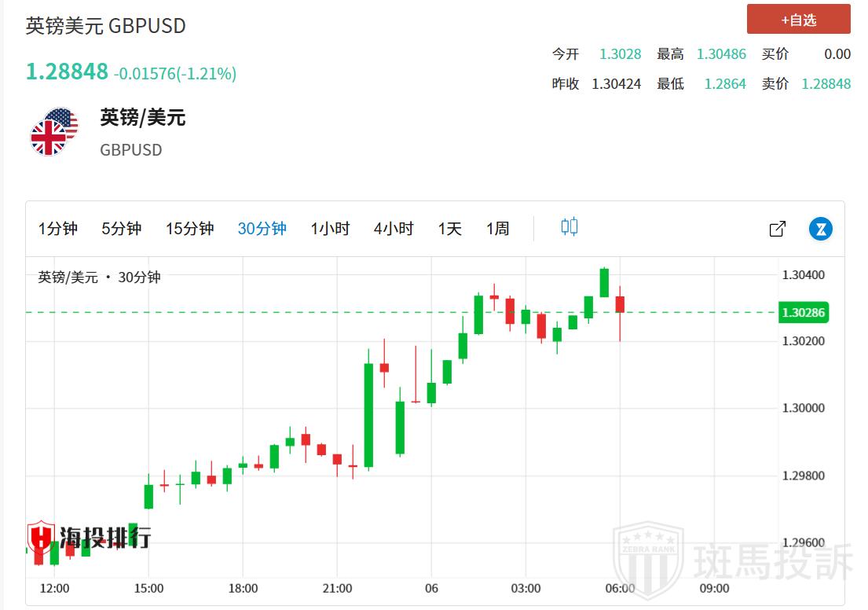The width and height of the screenshot is (868, 610).
Task: Click the 1.30286 current price label
Action: click(803, 313)
